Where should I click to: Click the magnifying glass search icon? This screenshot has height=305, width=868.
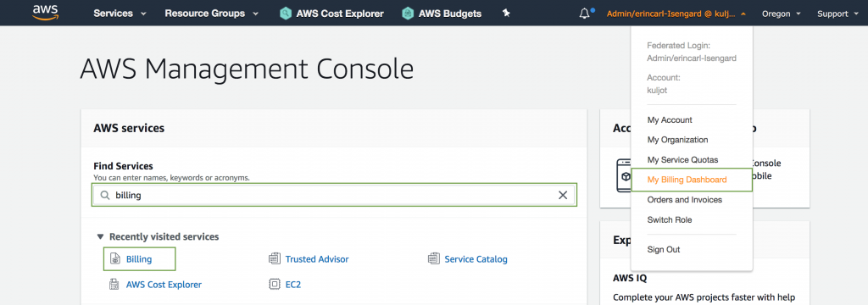tap(104, 195)
